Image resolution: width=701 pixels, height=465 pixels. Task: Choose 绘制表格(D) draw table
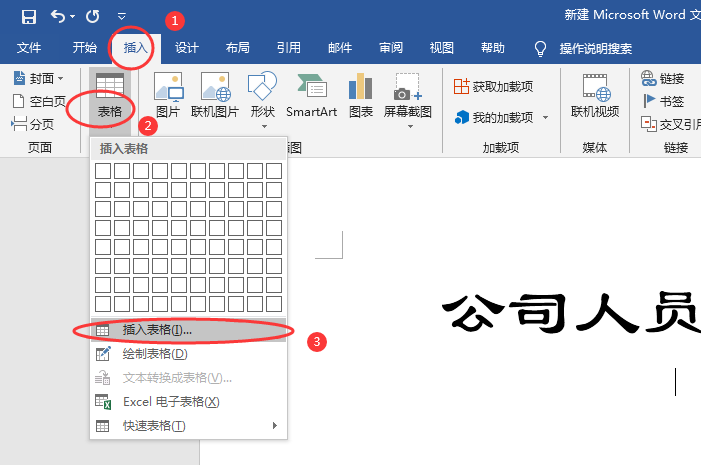[x=188, y=354]
